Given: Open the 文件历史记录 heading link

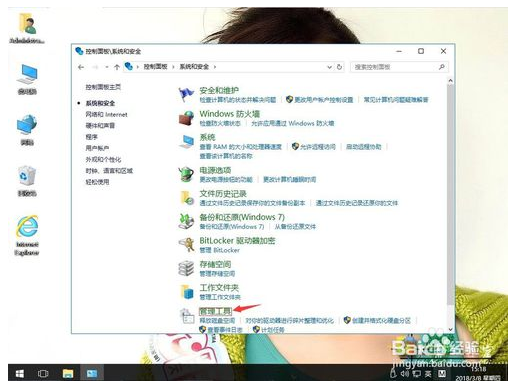Looking at the screenshot, I should pos(223,194).
